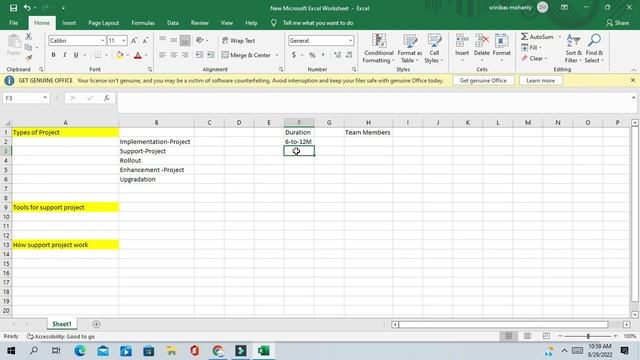Image resolution: width=640 pixels, height=360 pixels.
Task: Open Conditional Formatting
Action: [x=379, y=49]
